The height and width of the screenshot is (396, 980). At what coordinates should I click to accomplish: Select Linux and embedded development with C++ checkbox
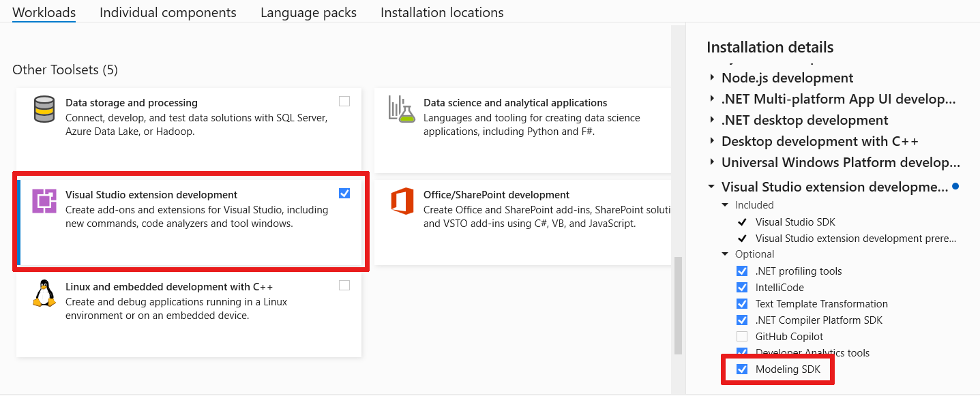point(344,285)
